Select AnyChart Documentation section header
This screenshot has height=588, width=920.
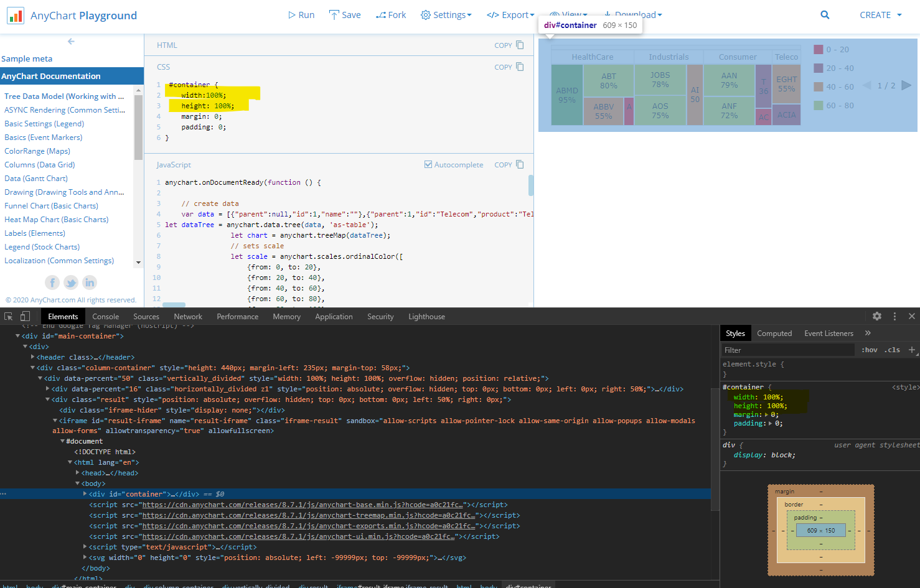(72, 76)
